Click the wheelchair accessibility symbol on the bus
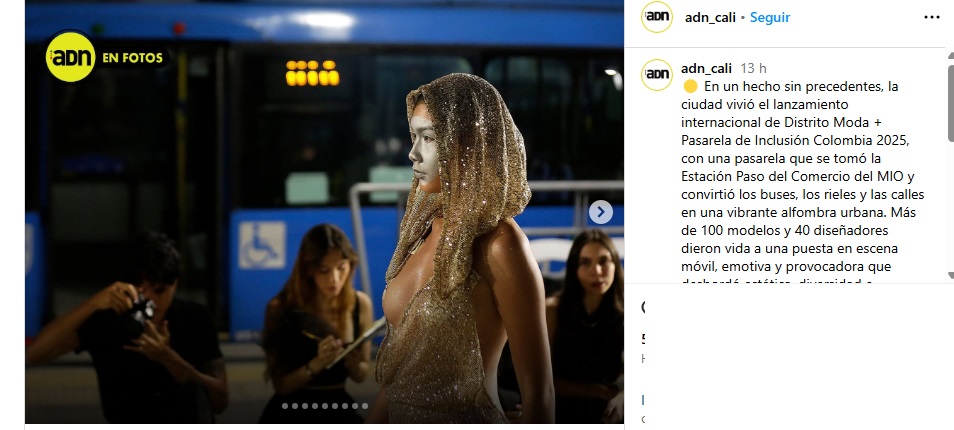Image resolution: width=954 pixels, height=430 pixels. tap(262, 245)
